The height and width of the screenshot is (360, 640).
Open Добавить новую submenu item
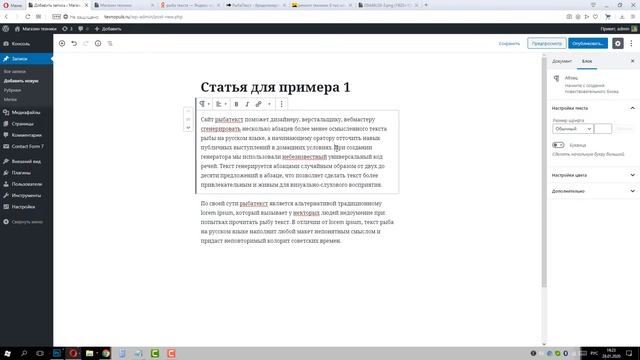coord(21,81)
